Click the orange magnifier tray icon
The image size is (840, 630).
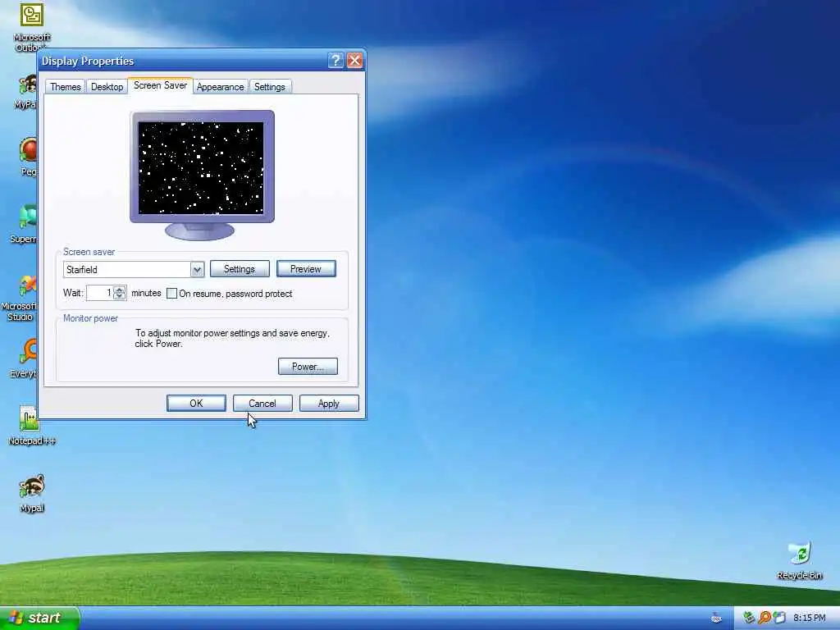click(x=765, y=618)
